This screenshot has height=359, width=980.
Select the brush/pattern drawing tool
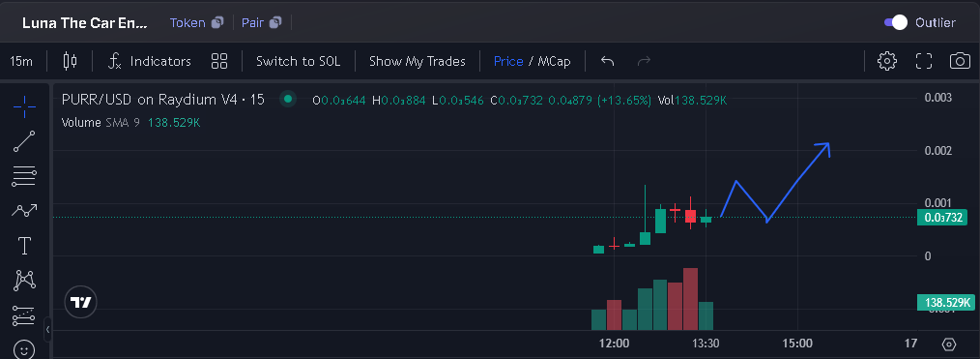[x=24, y=211]
